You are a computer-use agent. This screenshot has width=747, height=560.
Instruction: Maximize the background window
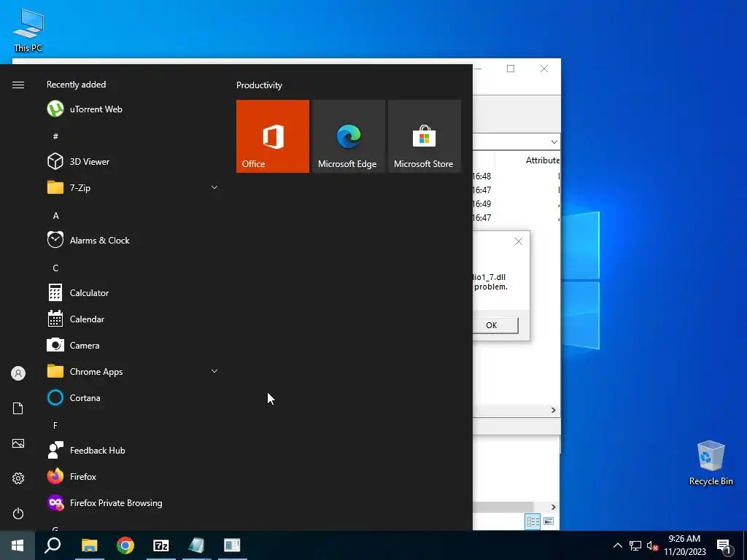(x=511, y=69)
